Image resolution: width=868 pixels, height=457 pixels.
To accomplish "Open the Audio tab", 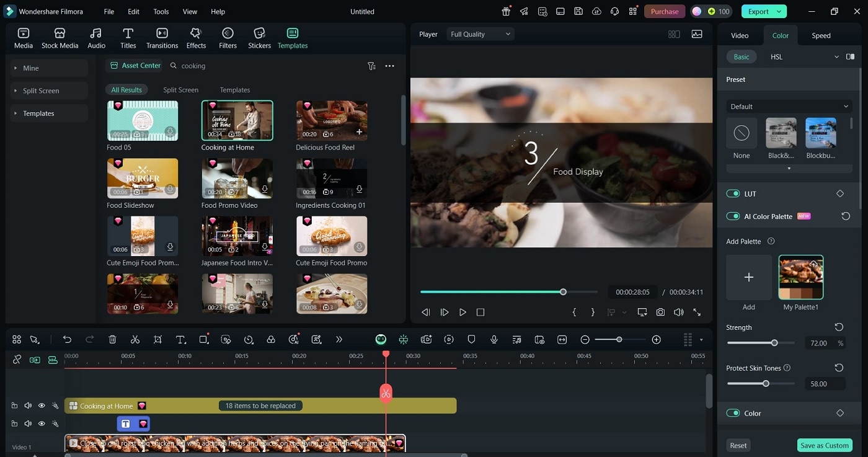I will [96, 38].
